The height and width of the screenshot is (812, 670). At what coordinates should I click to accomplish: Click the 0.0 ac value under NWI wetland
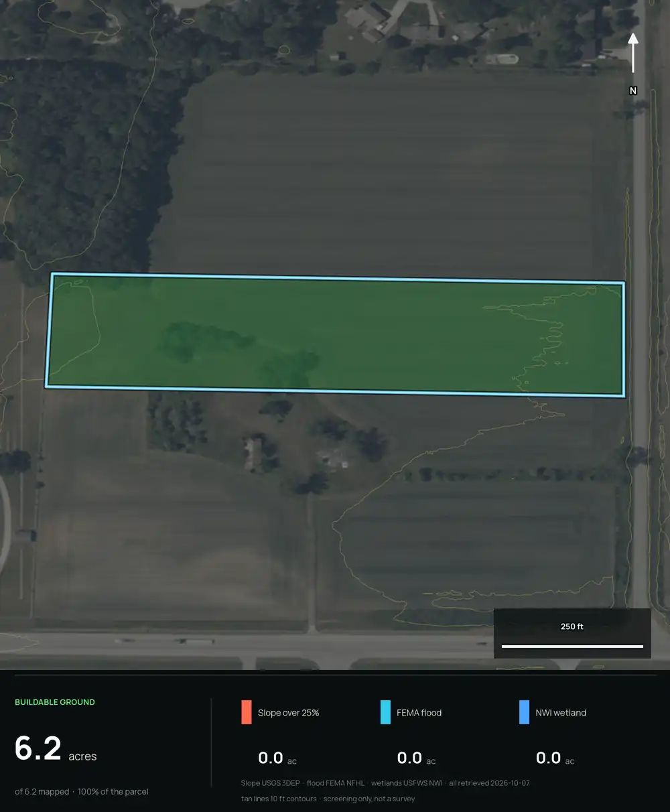[x=555, y=758]
